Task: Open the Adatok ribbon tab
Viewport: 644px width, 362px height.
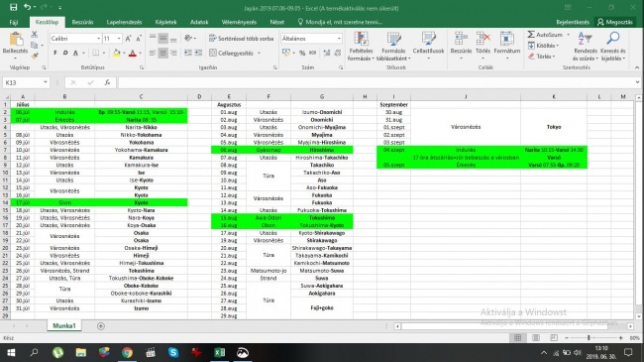Action: (x=199, y=22)
